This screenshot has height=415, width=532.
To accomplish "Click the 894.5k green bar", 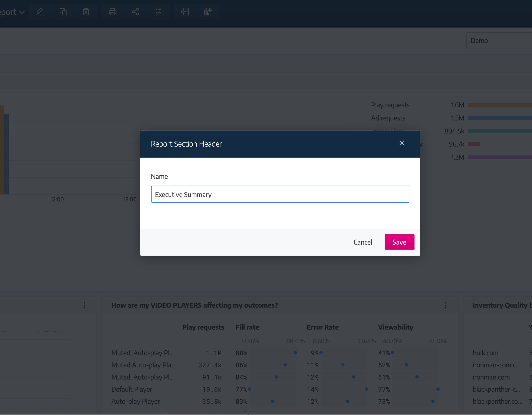I will pyautogui.click(x=500, y=131).
